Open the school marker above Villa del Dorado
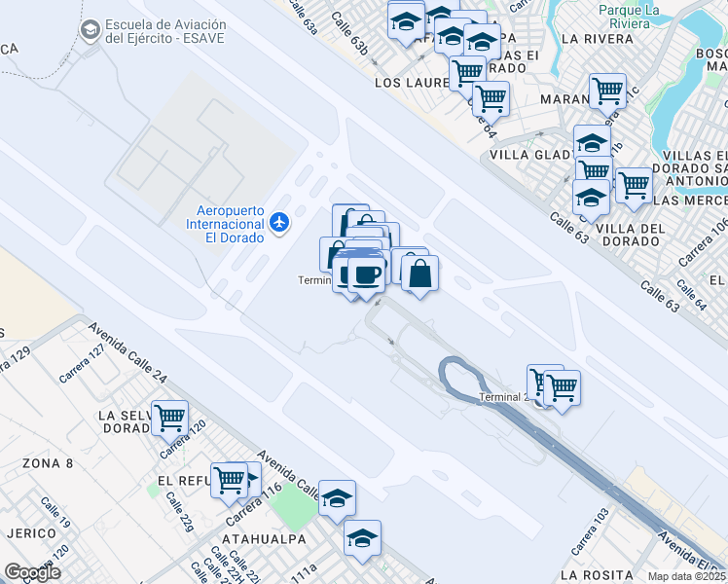The width and height of the screenshot is (728, 584). tap(591, 201)
